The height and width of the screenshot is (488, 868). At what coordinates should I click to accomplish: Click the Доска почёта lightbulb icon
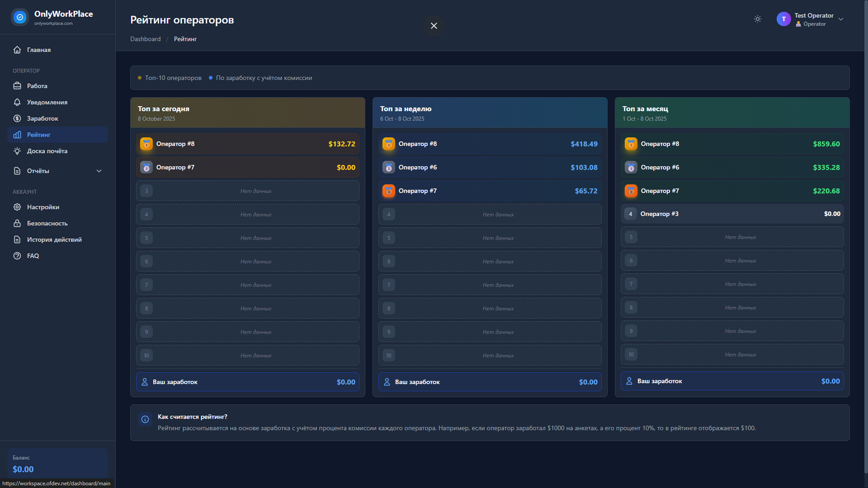[17, 151]
